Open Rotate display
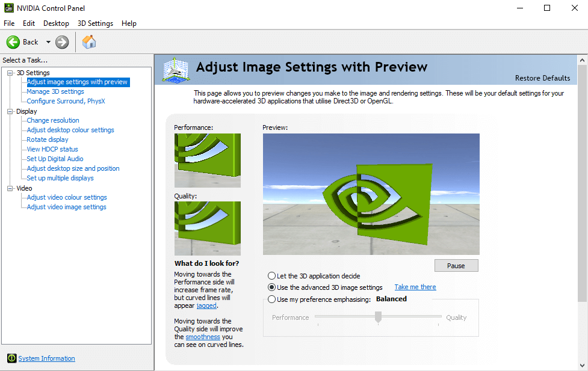This screenshot has height=371, width=588. [48, 140]
